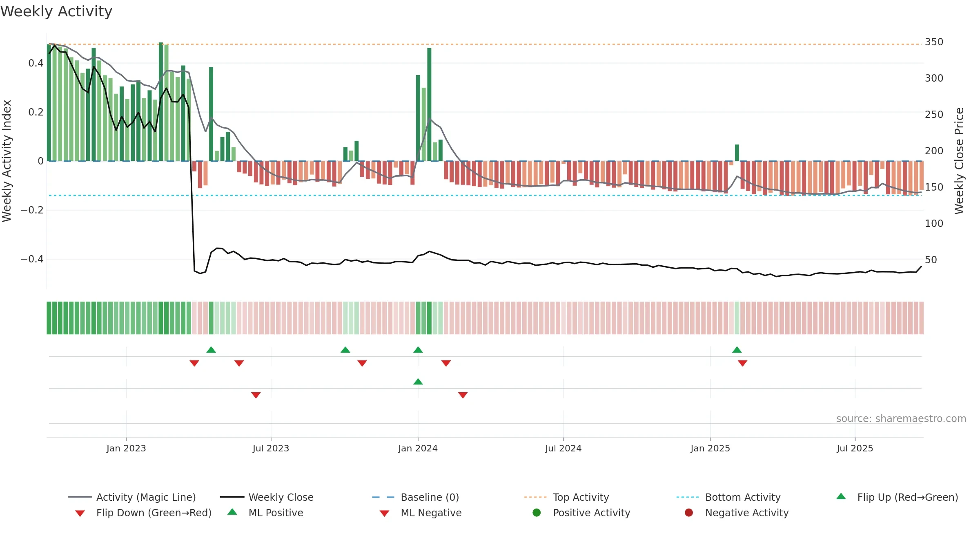Click red triangle icon beside Flip Down legend
Viewport: 980px width, 551px height.
pyautogui.click(x=80, y=513)
